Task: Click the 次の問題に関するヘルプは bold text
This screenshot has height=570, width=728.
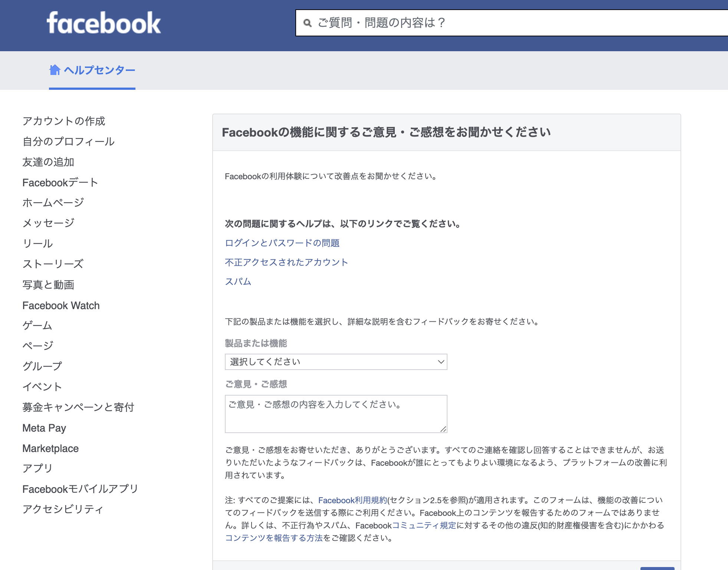Action: pyautogui.click(x=343, y=224)
